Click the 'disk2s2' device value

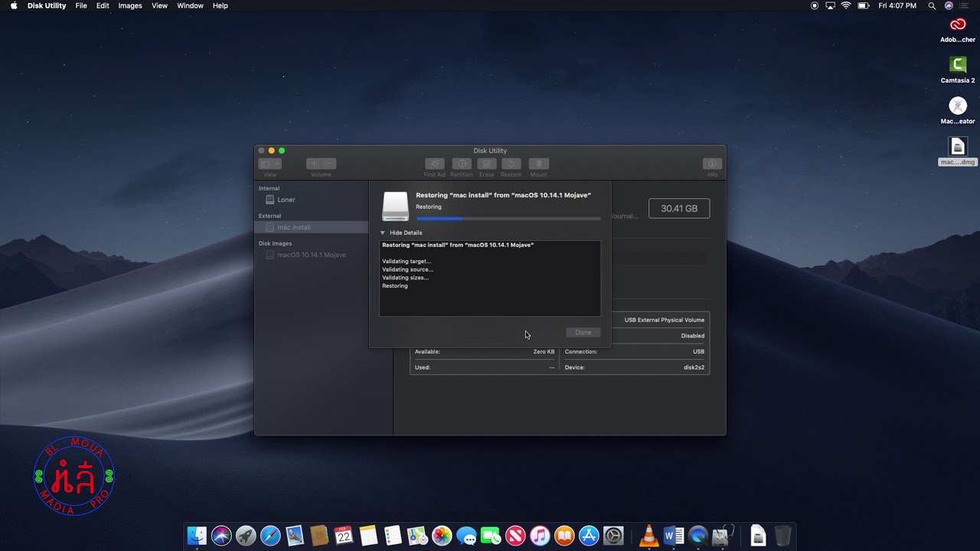click(694, 367)
